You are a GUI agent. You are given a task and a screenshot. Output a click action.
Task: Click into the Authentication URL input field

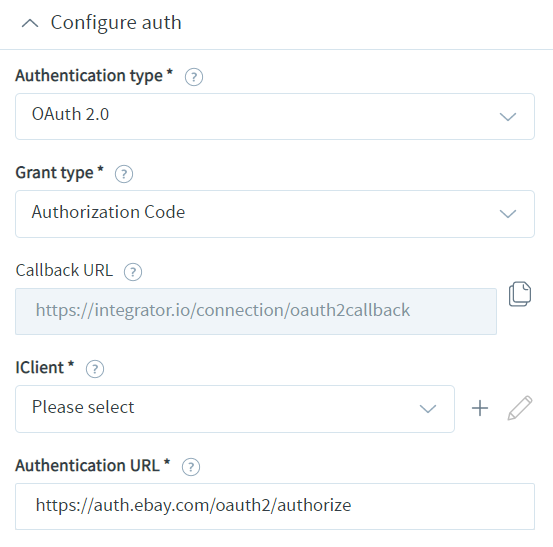(275, 506)
